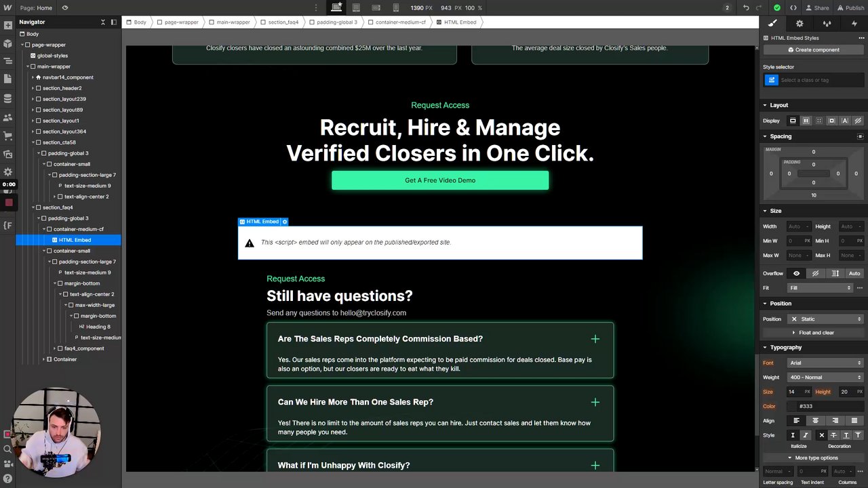The height and width of the screenshot is (488, 868).
Task: Apply strikethrough text decoration
Action: click(834, 435)
